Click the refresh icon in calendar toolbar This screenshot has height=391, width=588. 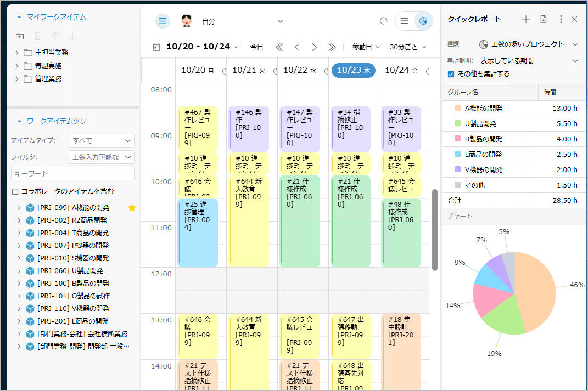(x=384, y=21)
